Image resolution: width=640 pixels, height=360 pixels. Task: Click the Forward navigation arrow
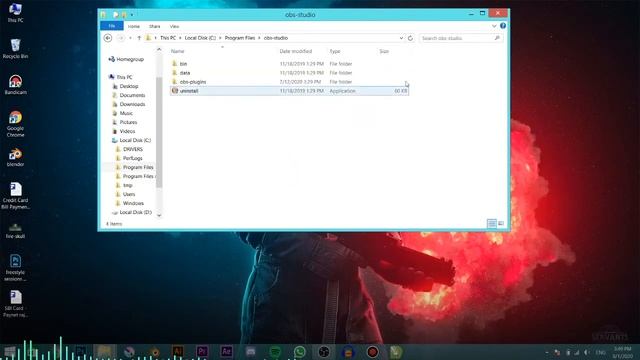pos(121,38)
